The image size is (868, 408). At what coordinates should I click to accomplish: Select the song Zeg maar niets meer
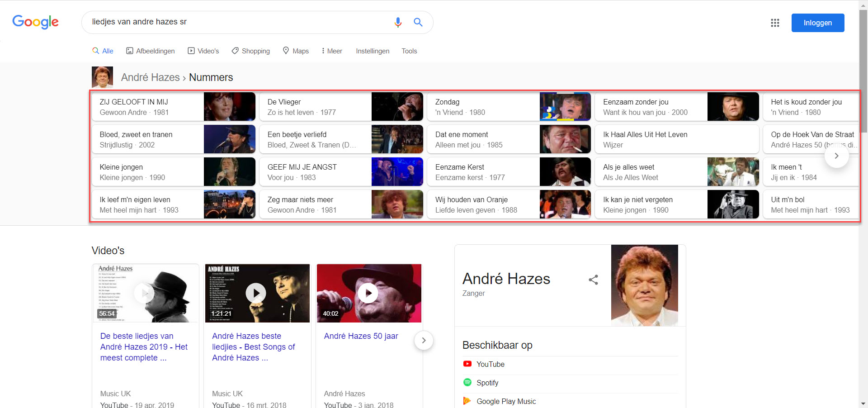click(341, 204)
